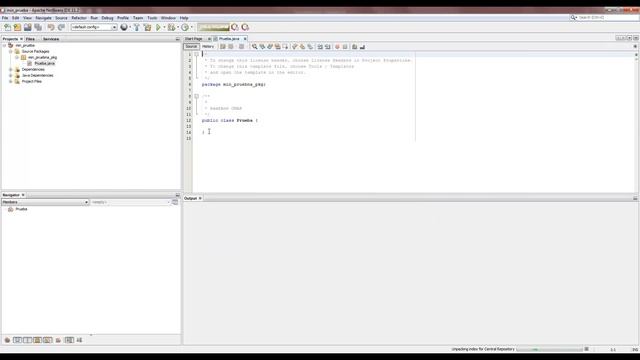Click the History view button

(x=208, y=47)
